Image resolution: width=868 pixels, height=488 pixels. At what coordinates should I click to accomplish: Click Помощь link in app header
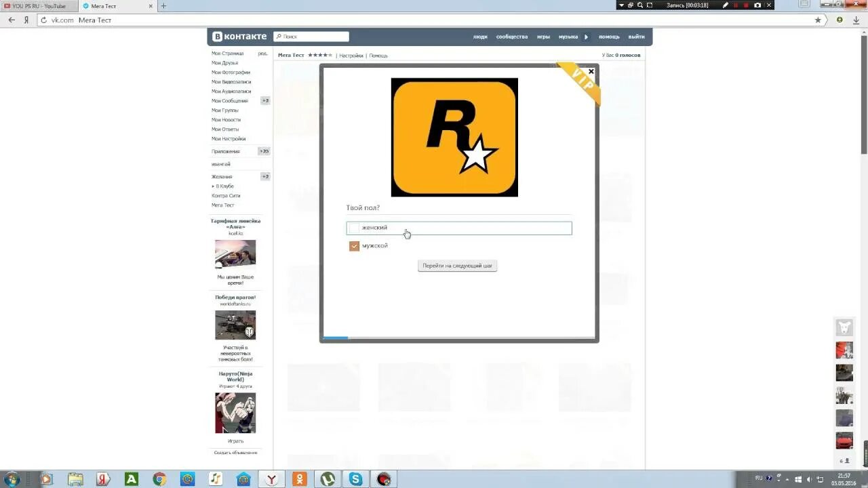click(x=378, y=56)
